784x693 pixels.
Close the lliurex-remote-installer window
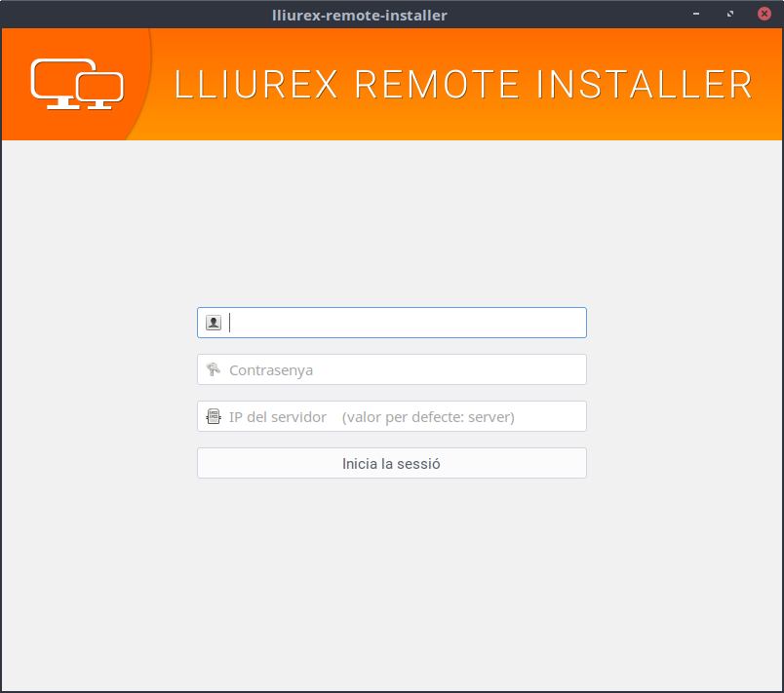coord(763,15)
